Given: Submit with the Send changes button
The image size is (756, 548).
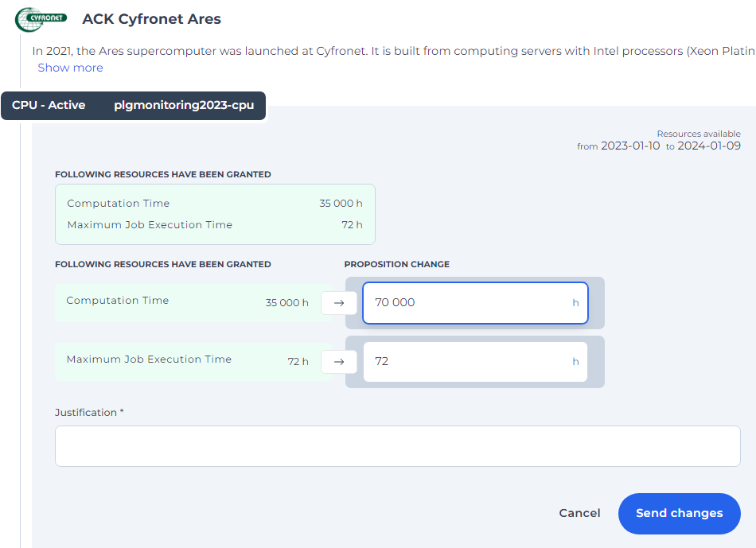Looking at the screenshot, I should [680, 513].
